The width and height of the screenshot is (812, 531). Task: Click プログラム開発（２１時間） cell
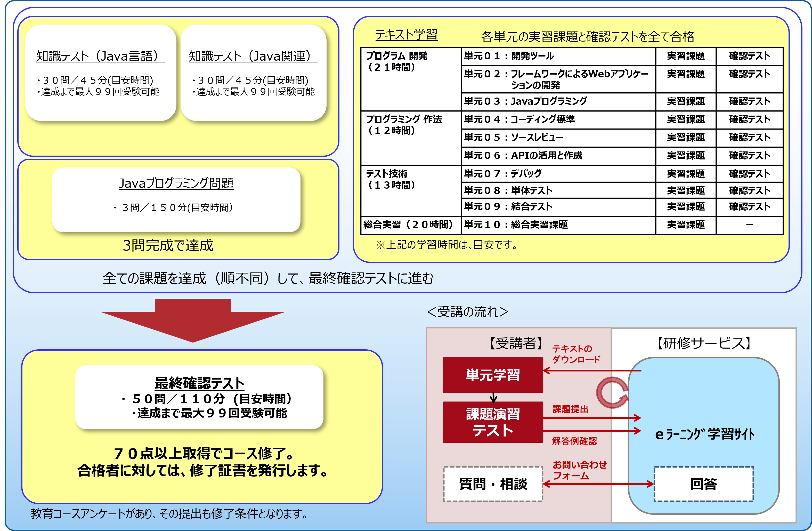411,79
